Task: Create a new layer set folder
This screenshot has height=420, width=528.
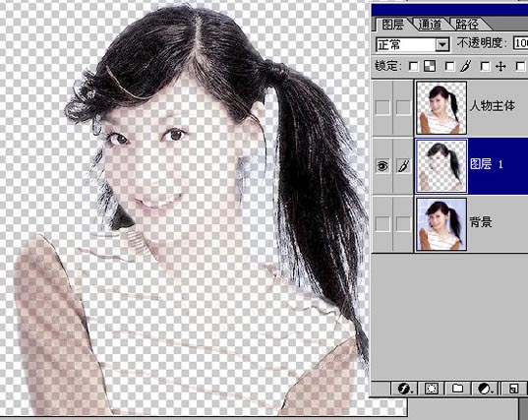Action: click(x=457, y=389)
